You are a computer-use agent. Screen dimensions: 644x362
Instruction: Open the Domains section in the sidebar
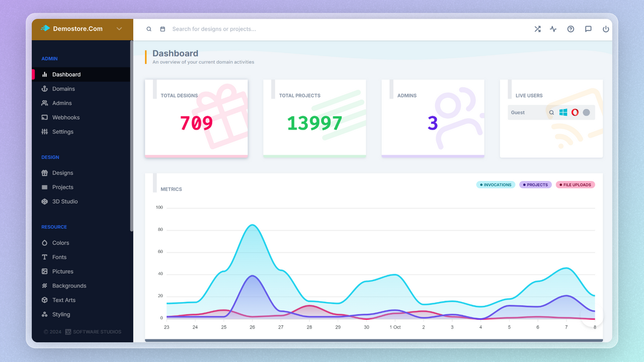tap(64, 88)
